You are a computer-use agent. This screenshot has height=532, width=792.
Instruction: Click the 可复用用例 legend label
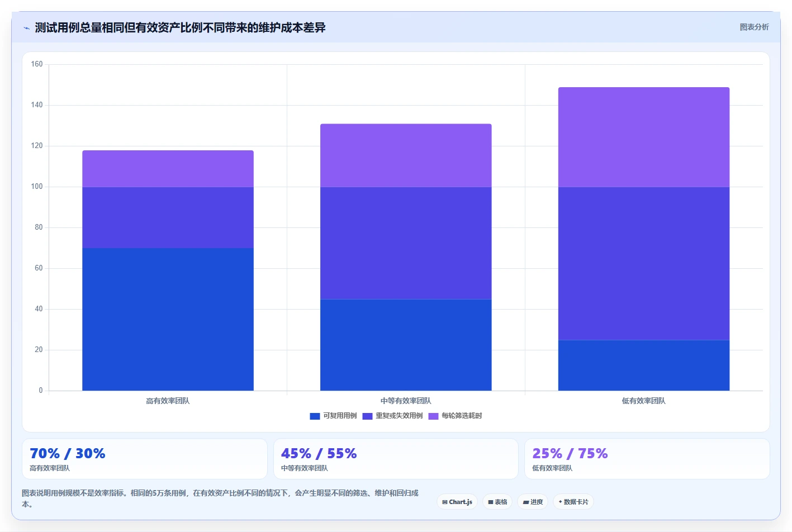click(x=340, y=416)
